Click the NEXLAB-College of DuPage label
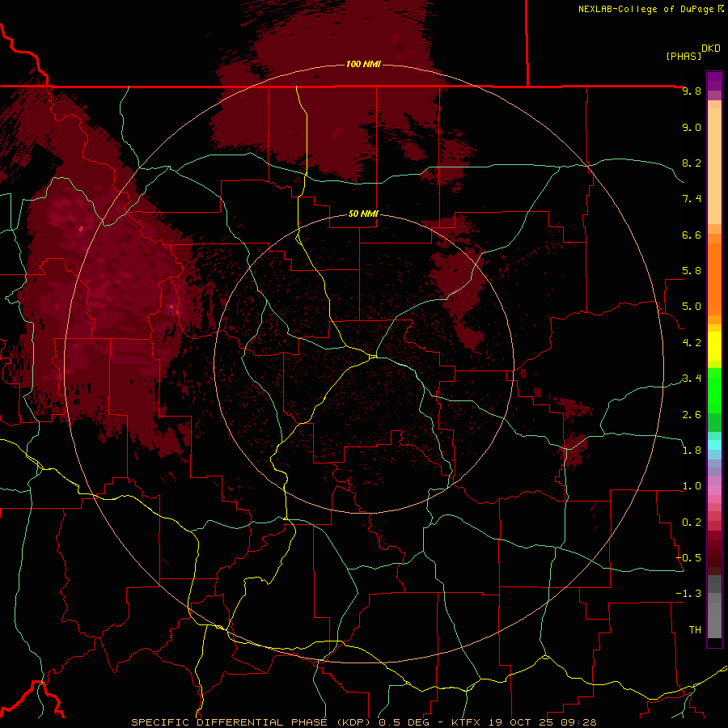728x728 pixels. [645, 9]
